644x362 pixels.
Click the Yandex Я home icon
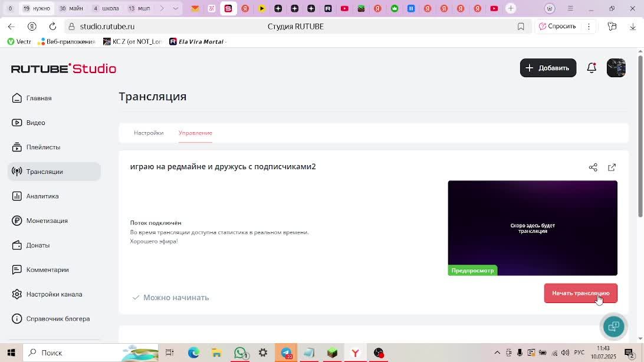[x=32, y=27]
